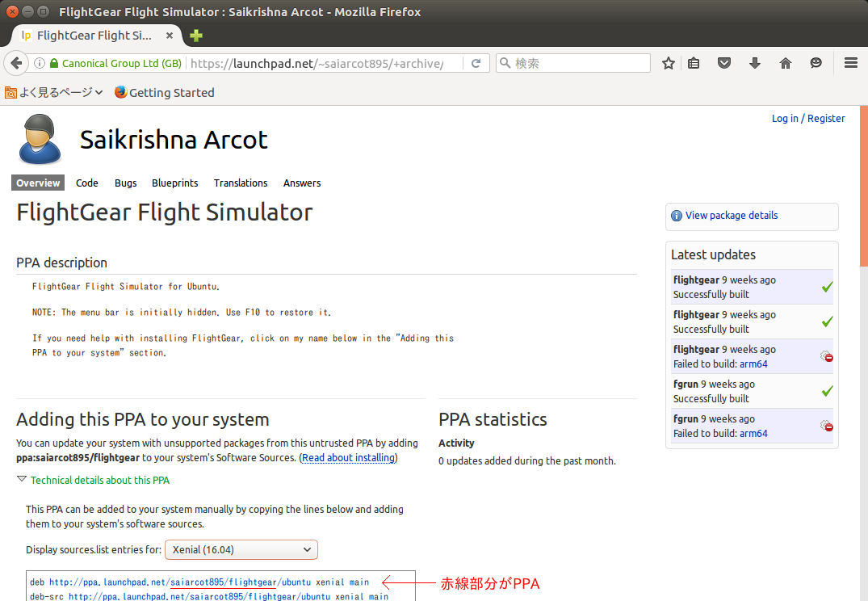868x601 pixels.
Task: Click green check on second flightgear update
Action: (x=827, y=322)
